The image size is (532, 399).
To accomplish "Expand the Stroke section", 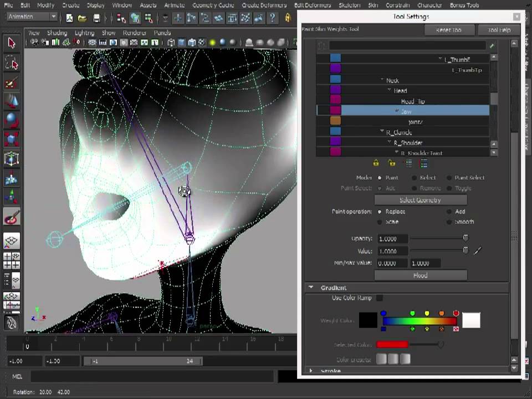I will pyautogui.click(x=311, y=371).
